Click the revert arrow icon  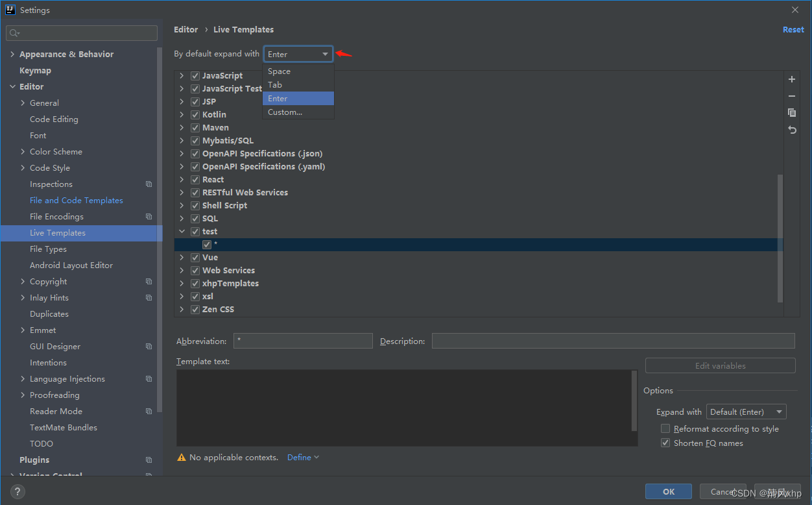[x=792, y=130]
